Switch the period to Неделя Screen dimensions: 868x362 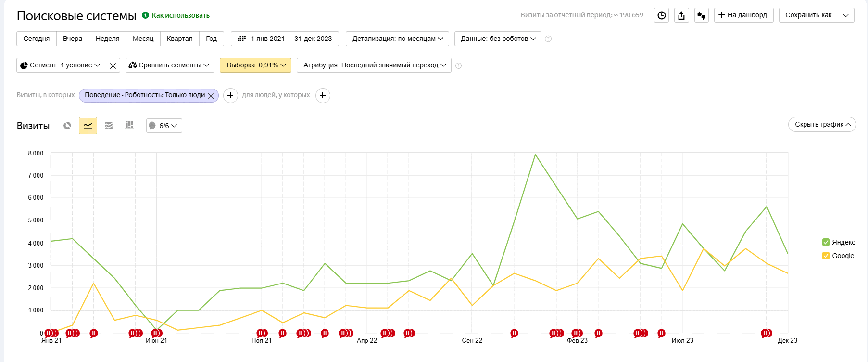click(x=108, y=39)
